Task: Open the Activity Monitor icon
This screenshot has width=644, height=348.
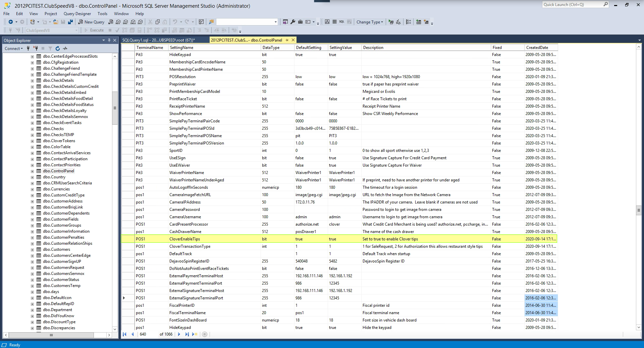Action: point(201,22)
